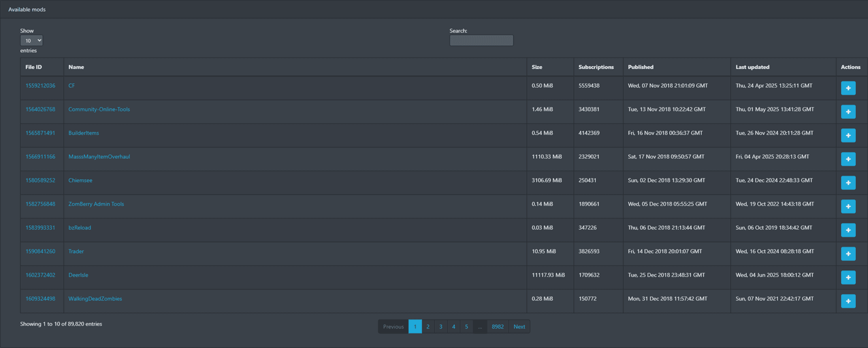Add DeerIsle mod via plus icon

pyautogui.click(x=848, y=277)
